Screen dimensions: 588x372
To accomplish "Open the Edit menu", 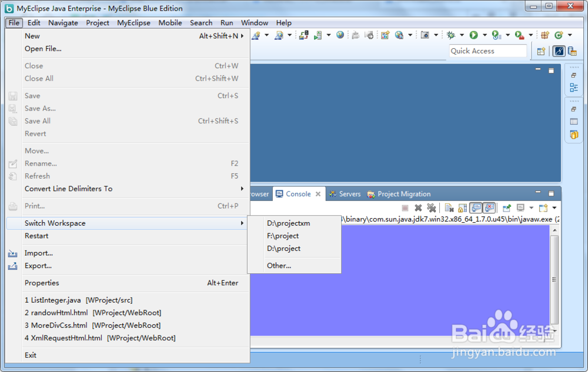I will pos(34,23).
